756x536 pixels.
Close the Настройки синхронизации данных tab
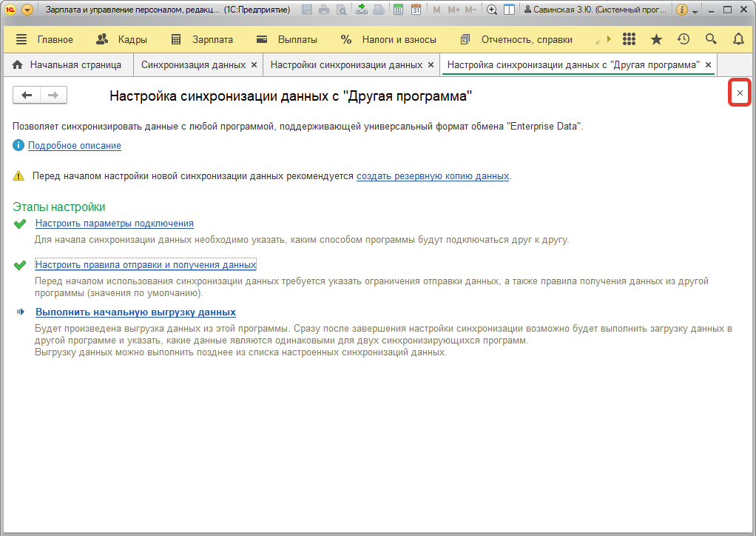431,64
